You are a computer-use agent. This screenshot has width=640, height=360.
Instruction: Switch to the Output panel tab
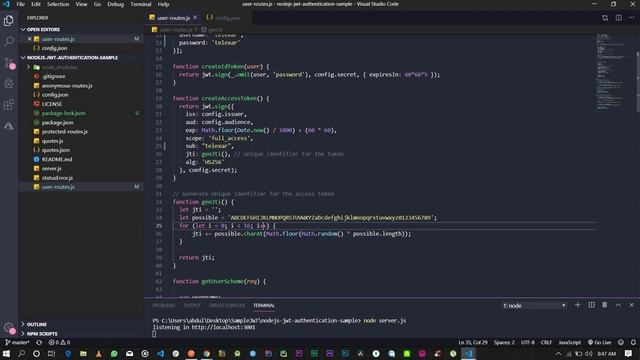tap(192, 305)
